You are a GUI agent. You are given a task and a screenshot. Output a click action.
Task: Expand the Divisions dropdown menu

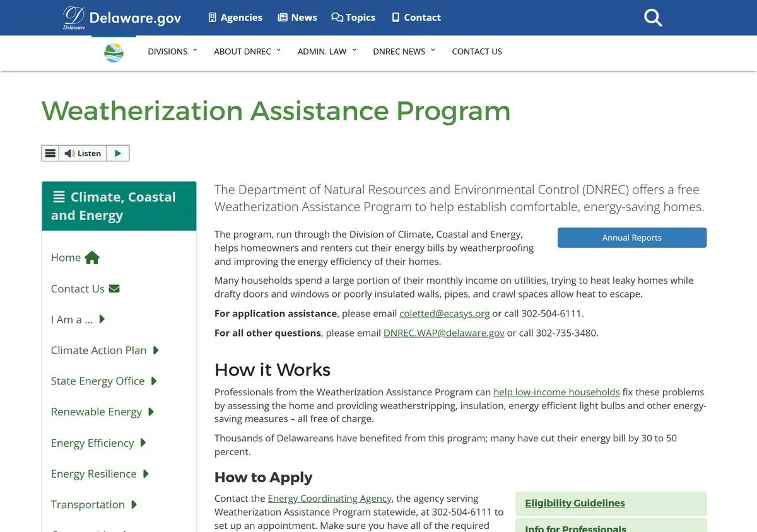pos(172,52)
